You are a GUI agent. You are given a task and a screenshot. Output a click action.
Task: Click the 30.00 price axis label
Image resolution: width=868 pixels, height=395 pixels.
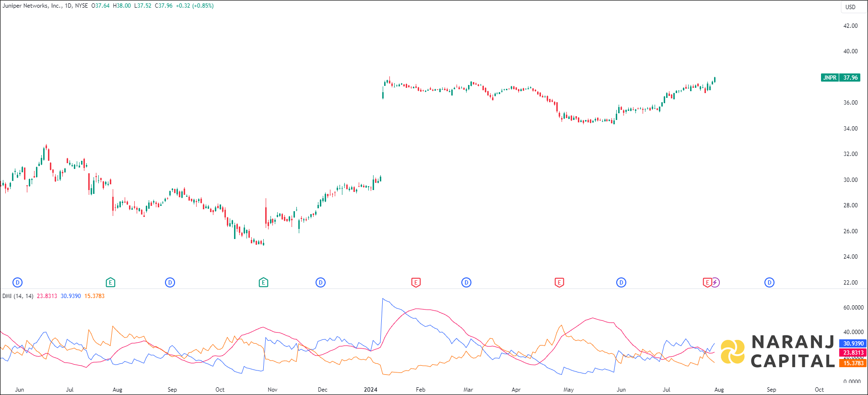click(851, 180)
